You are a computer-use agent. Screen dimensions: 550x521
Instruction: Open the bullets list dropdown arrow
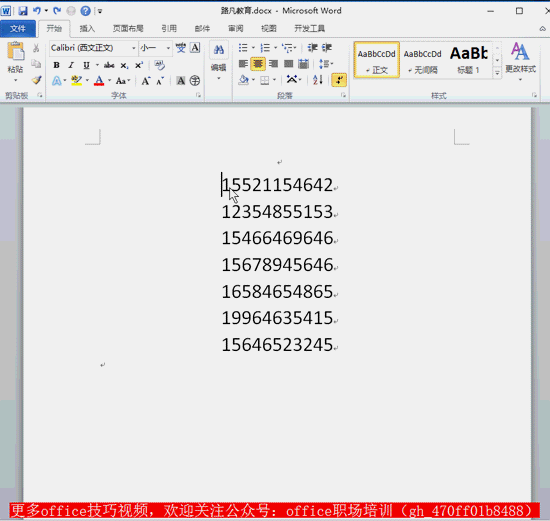(253, 48)
